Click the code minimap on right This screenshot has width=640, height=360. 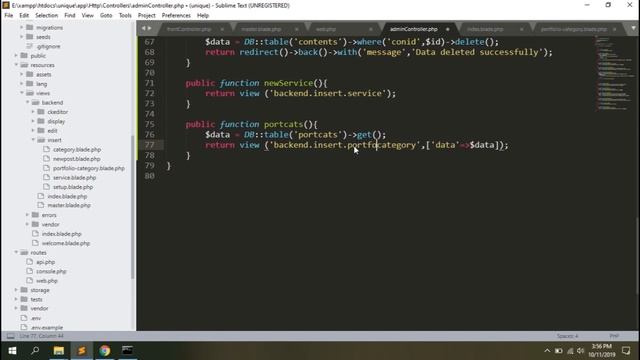click(x=614, y=73)
